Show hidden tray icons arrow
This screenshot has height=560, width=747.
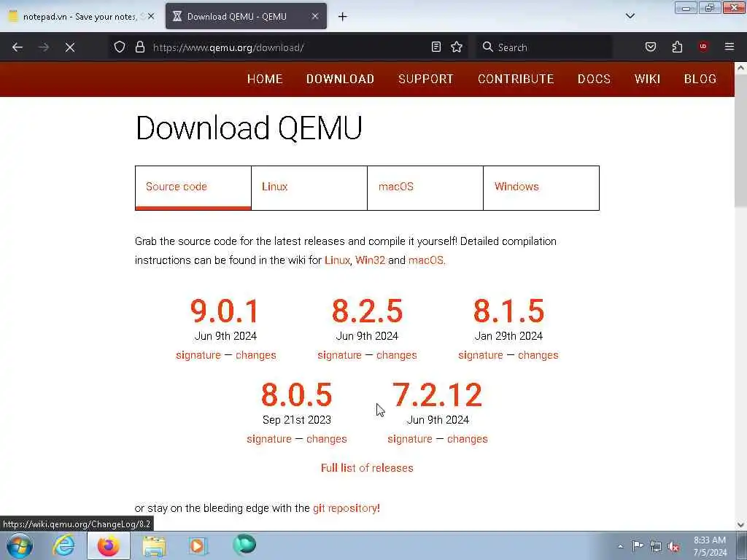(620, 546)
